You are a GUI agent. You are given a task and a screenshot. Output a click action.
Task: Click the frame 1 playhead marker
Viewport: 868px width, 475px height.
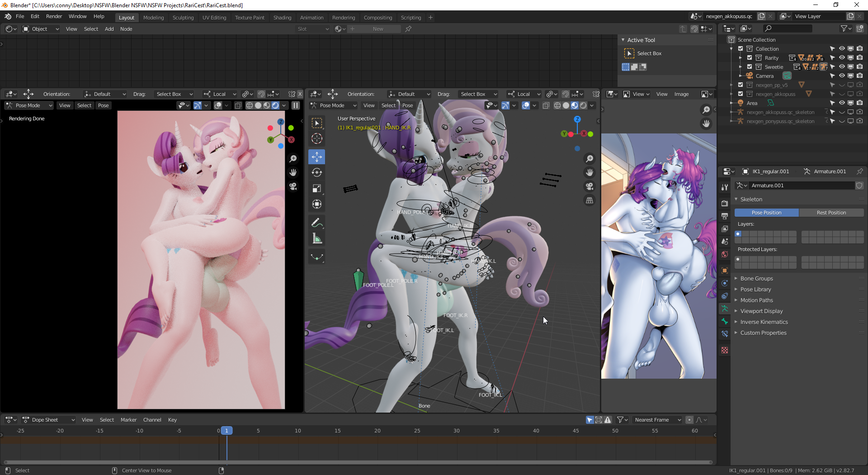tap(226, 431)
